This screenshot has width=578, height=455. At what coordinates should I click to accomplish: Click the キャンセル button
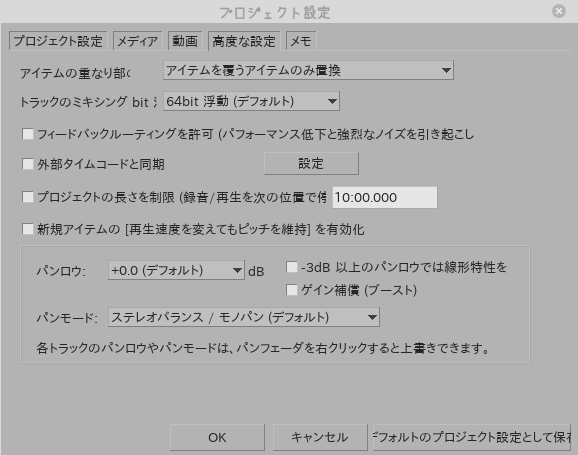point(320,437)
